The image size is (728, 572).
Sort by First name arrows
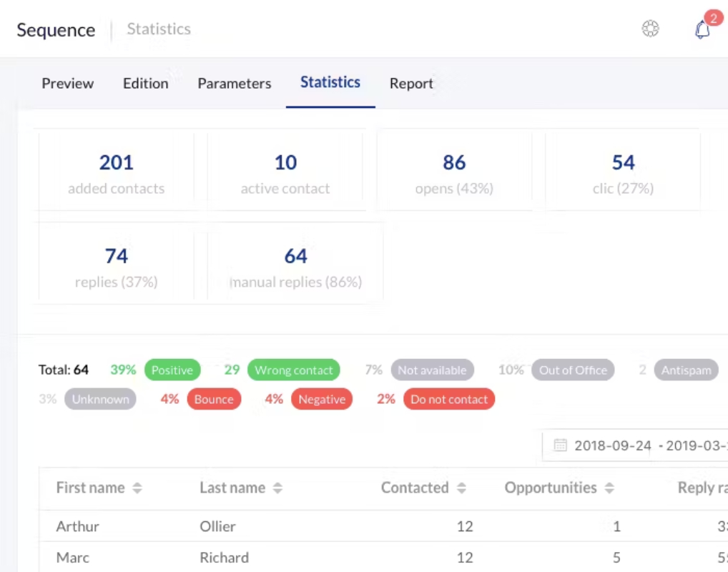[137, 488]
